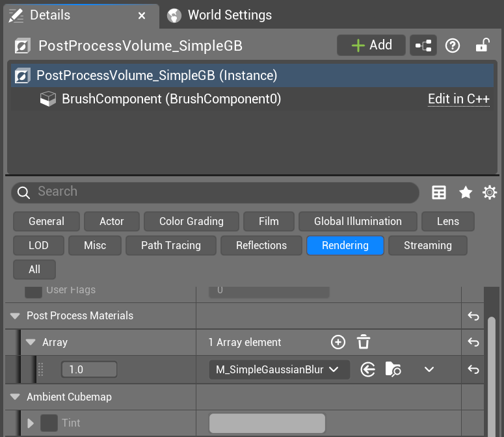Reset Post Process Materials to default
Image resolution: width=504 pixels, height=437 pixels.
(x=473, y=316)
